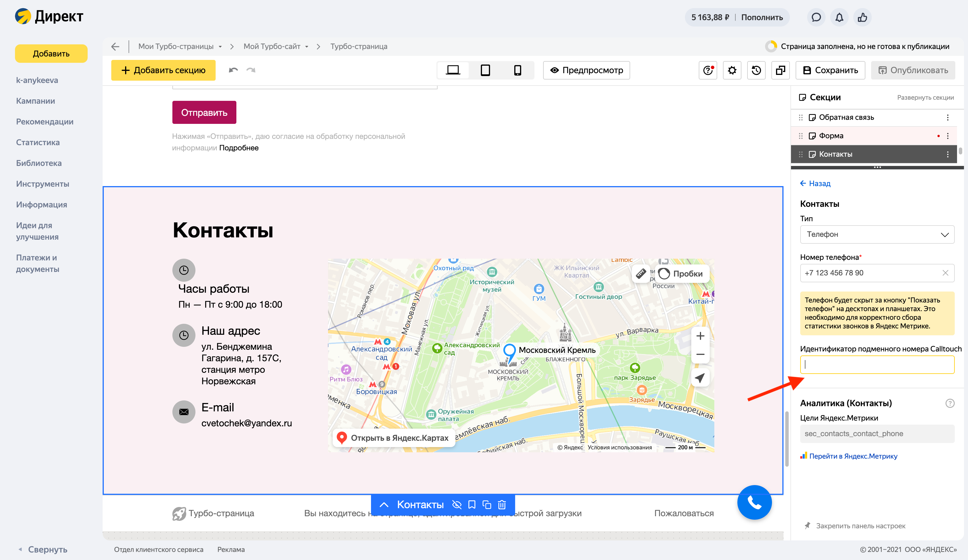Save the page with Сохранить
Screen dimensions: 968x560
click(x=830, y=70)
